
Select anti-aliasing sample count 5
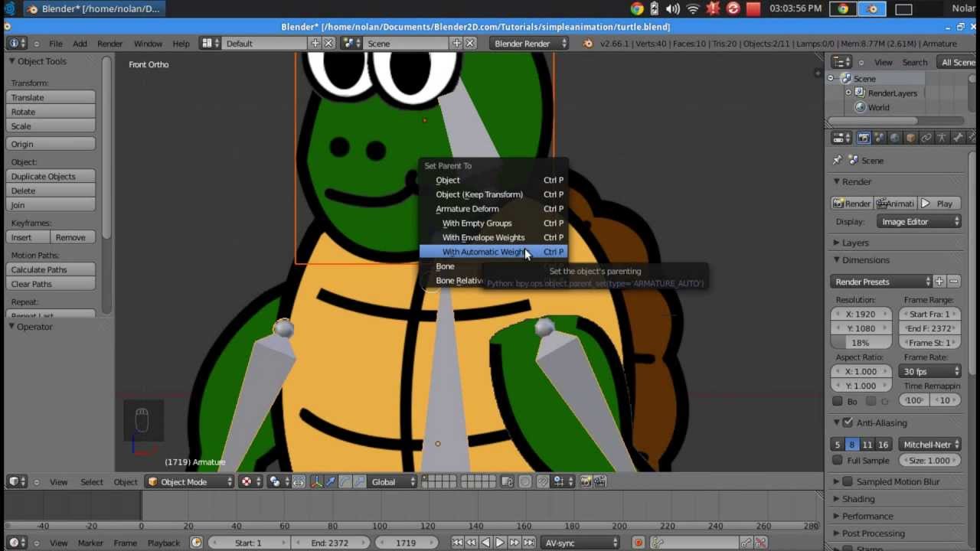[x=838, y=445]
